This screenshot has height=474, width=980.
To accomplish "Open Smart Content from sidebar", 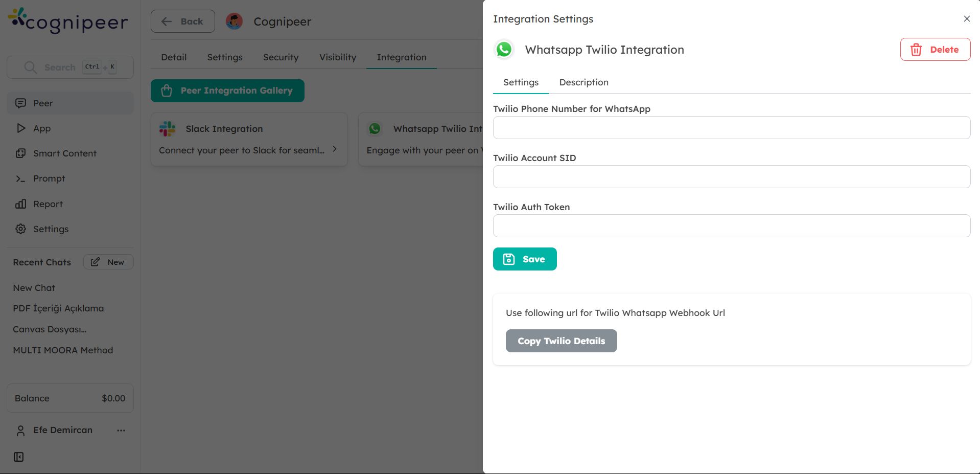I will (64, 153).
